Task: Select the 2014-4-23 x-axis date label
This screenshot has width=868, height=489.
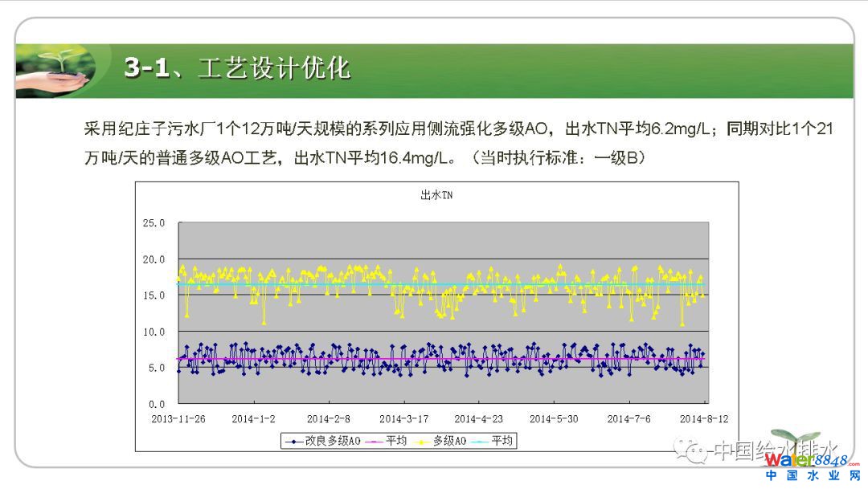Action: (x=478, y=419)
